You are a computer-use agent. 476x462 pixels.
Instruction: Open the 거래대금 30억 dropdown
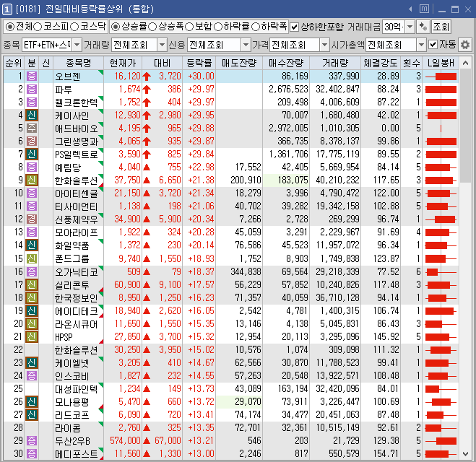410,27
